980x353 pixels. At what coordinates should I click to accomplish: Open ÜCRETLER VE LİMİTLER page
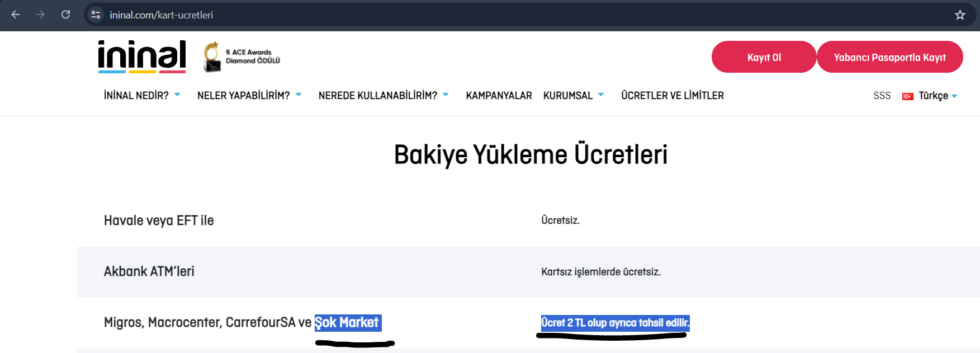coord(673,96)
